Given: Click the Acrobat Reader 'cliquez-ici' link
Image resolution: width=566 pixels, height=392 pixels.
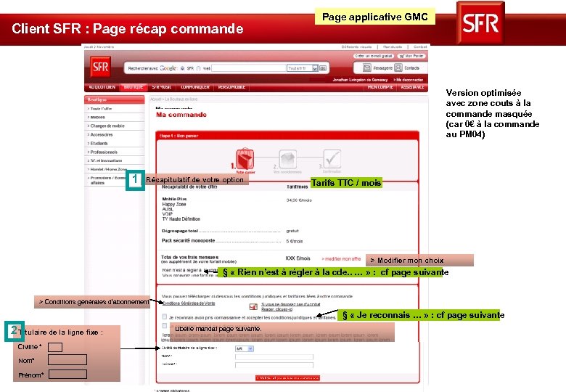Looking at the screenshot, I should pyautogui.click(x=277, y=309).
